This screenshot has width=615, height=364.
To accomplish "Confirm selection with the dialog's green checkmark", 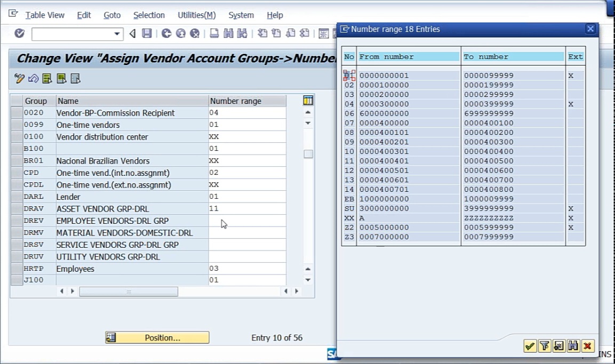I will click(x=530, y=346).
